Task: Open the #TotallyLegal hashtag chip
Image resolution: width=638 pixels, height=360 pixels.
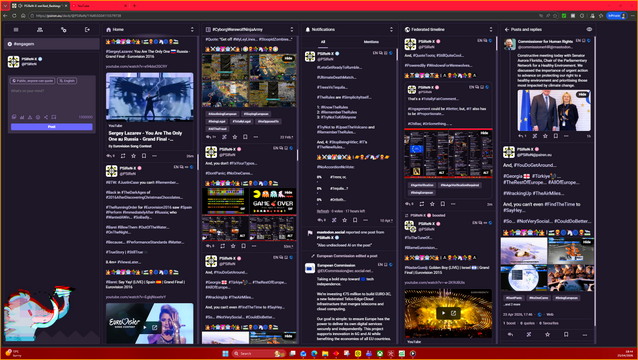Action: point(242,122)
